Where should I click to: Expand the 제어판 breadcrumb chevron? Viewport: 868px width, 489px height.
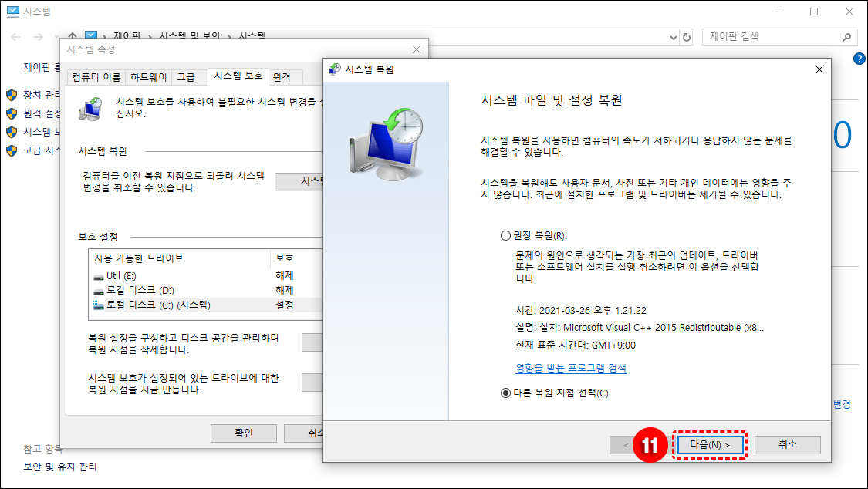pos(152,36)
